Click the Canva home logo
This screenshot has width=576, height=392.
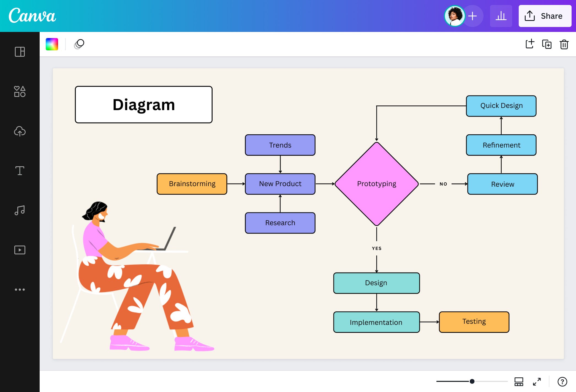pos(33,16)
